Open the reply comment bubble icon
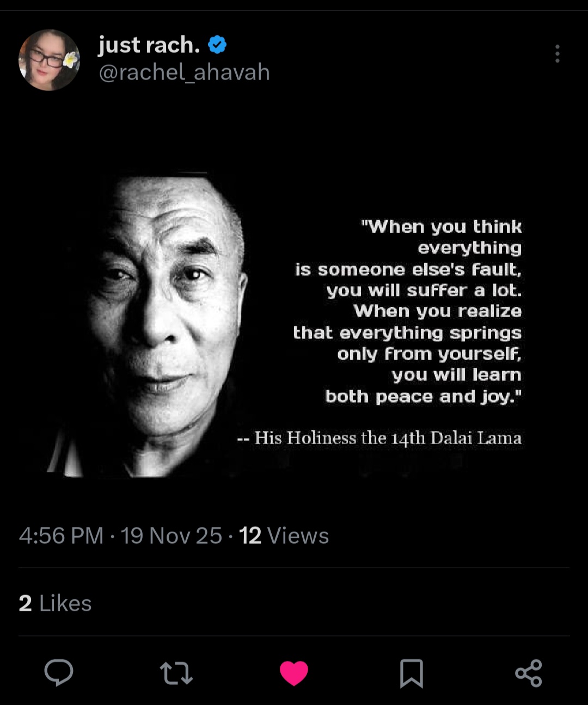Image resolution: width=588 pixels, height=705 pixels. coord(59,673)
